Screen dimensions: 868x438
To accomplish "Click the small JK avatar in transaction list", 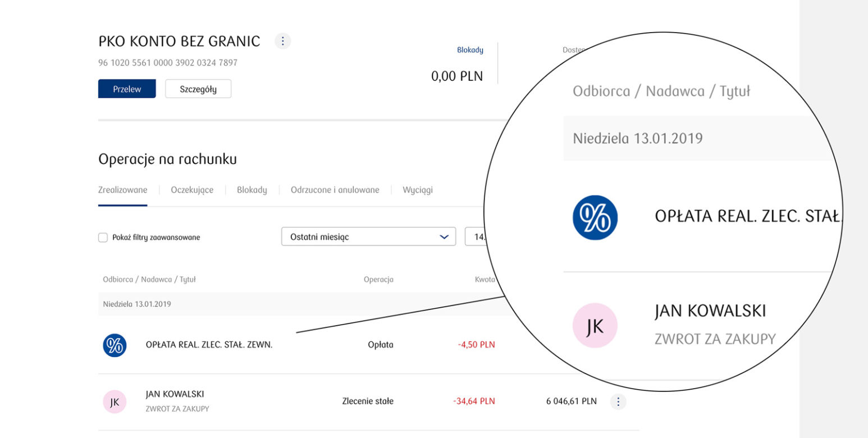I will click(115, 401).
